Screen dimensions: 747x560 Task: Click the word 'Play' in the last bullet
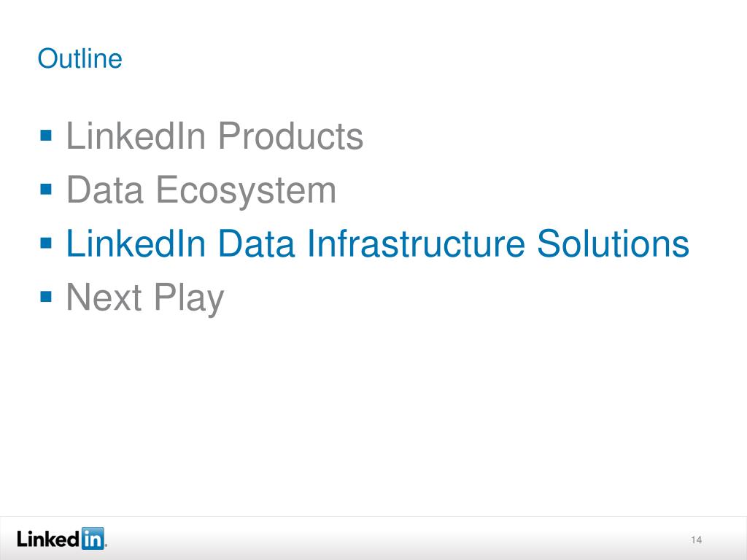pos(189,298)
